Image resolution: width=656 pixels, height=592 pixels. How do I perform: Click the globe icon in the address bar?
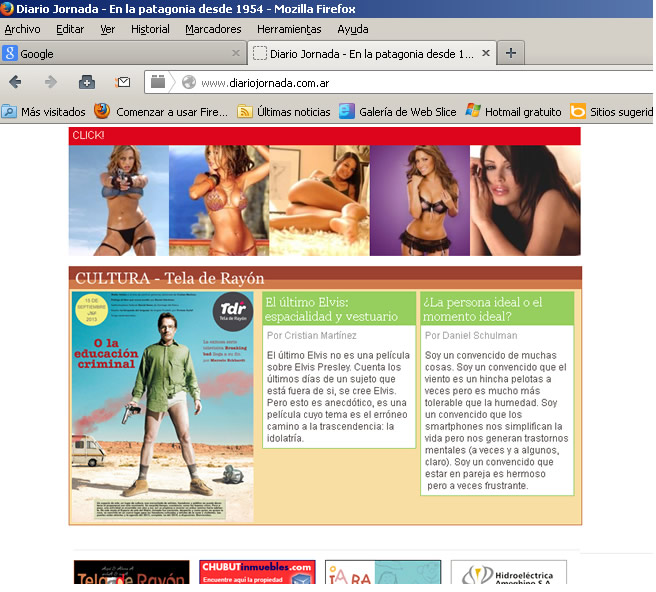[x=189, y=82]
